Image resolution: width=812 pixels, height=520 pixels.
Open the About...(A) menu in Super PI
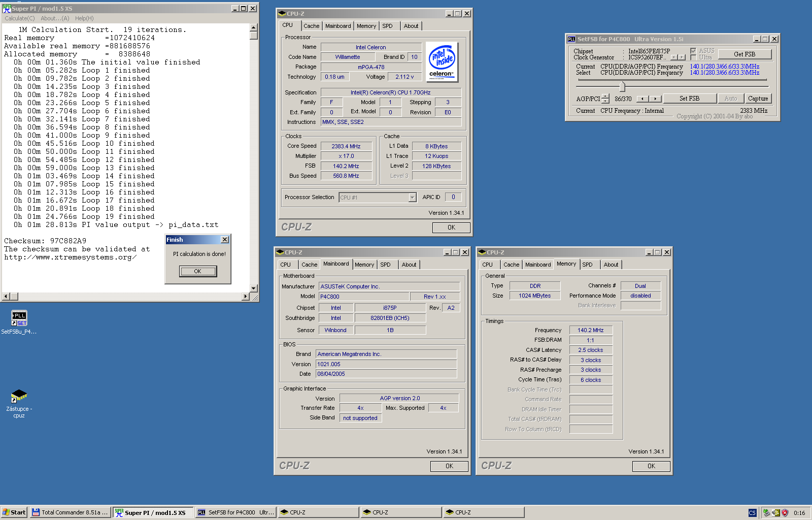55,18
